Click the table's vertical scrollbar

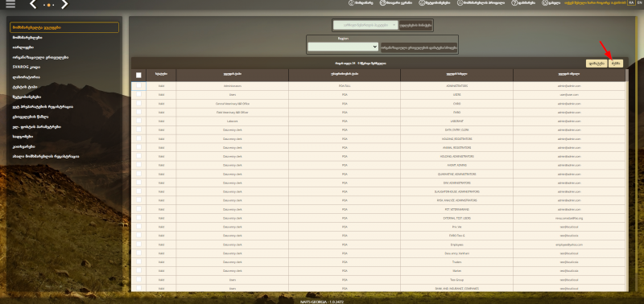tap(627, 180)
